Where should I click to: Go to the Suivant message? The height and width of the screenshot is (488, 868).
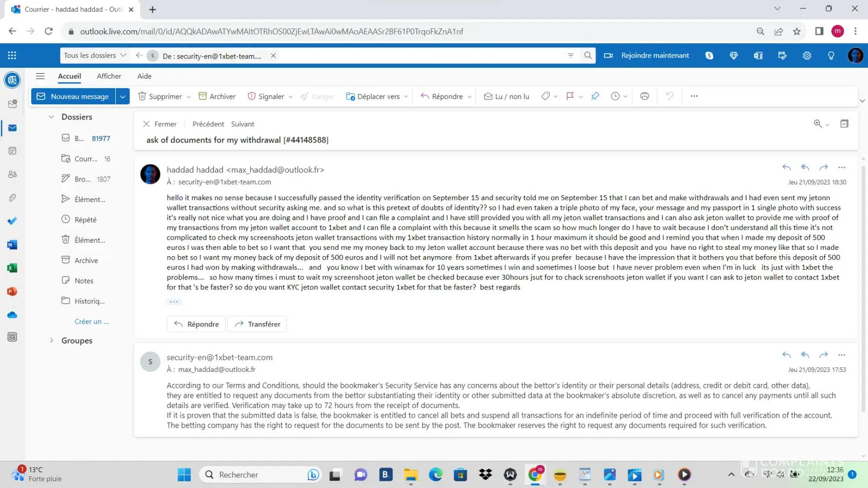coord(243,124)
